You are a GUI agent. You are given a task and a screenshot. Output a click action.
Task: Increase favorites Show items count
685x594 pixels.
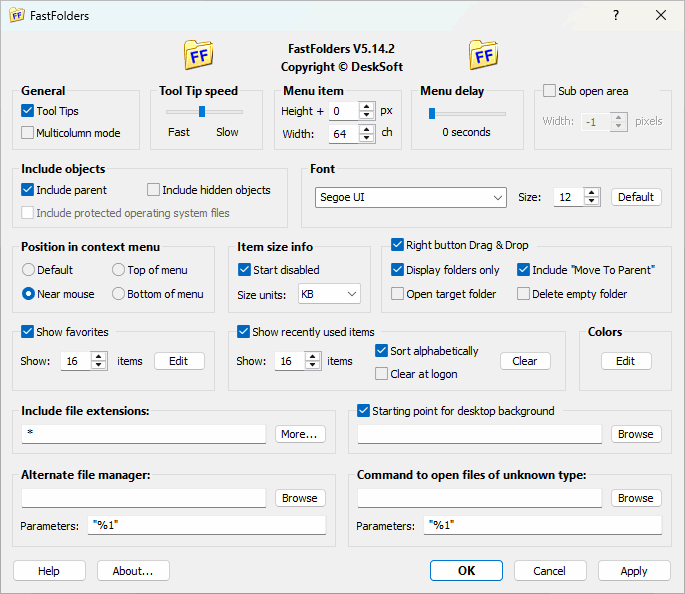click(99, 356)
